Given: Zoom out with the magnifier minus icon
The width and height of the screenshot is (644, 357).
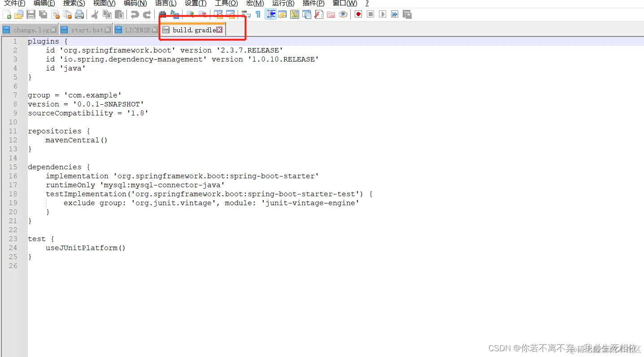Looking at the screenshot, I should pyautogui.click(x=202, y=14).
